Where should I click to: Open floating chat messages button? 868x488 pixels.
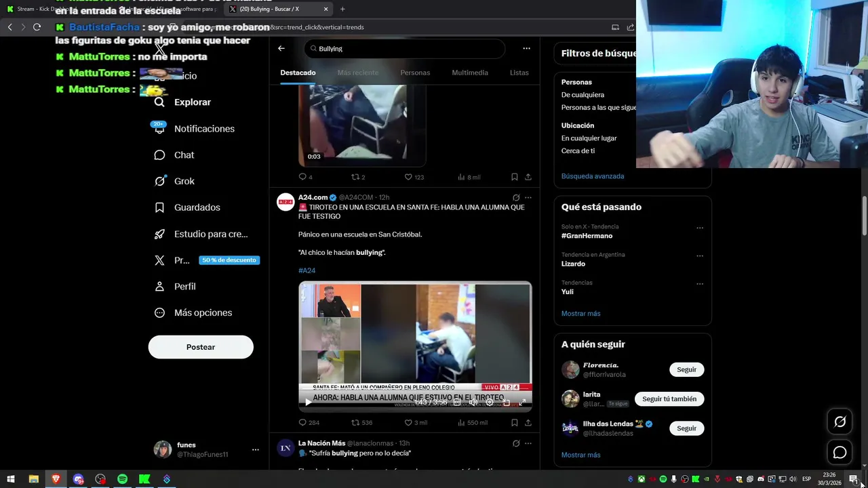[x=840, y=452]
